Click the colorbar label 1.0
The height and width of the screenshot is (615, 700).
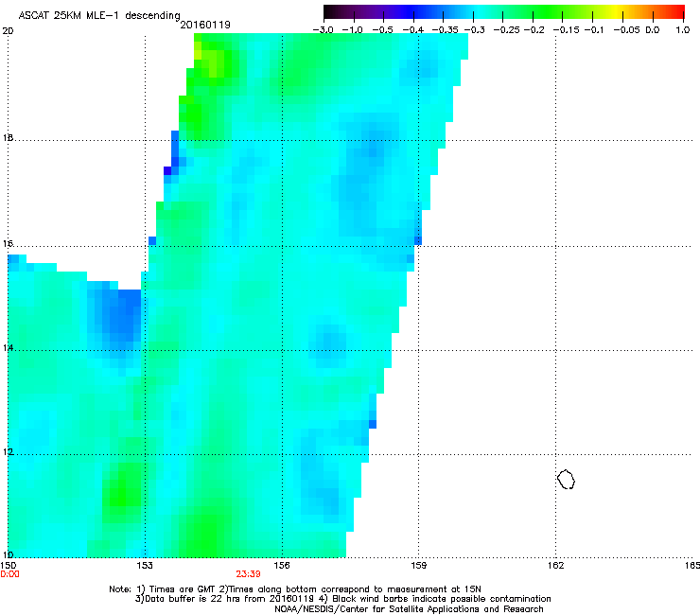683,30
